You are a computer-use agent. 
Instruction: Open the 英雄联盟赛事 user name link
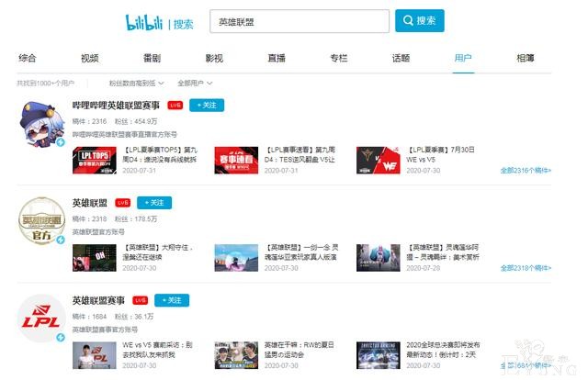(x=98, y=300)
